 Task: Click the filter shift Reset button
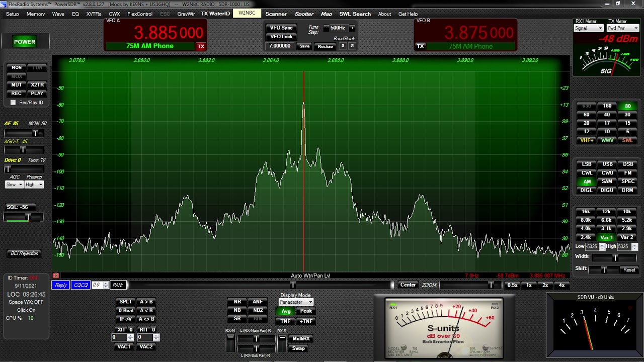[629, 270]
